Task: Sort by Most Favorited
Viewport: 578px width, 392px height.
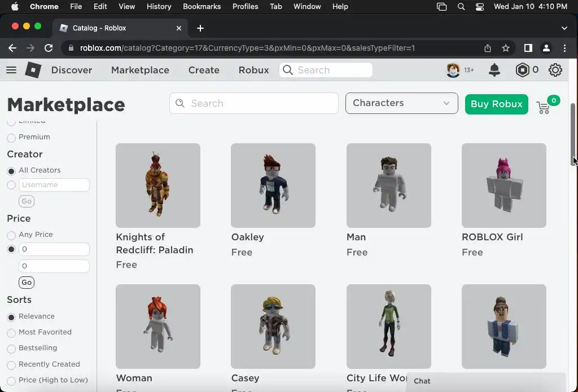Action: tap(11, 333)
